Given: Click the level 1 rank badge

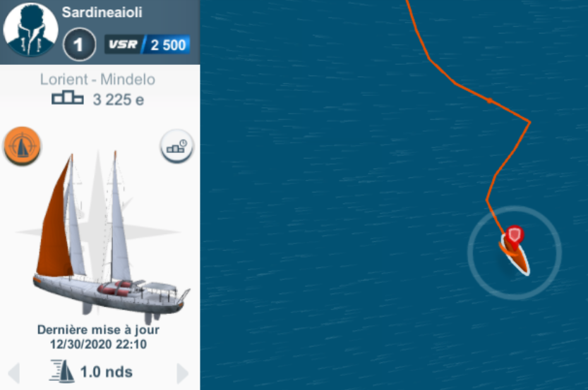Looking at the screenshot, I should [x=79, y=44].
